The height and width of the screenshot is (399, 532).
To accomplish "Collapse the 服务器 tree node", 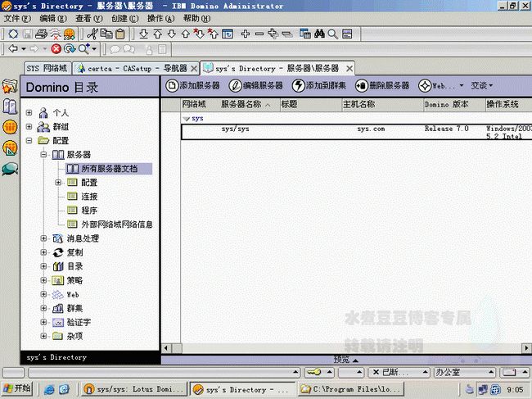I will tap(43, 155).
